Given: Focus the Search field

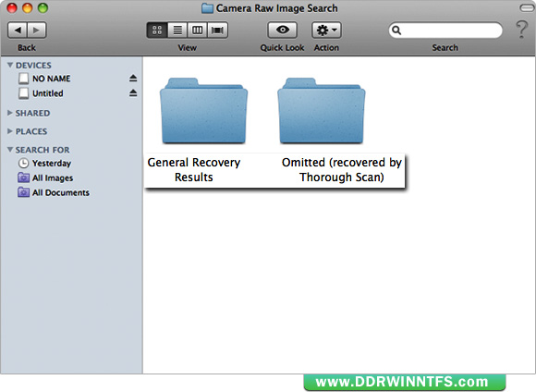Looking at the screenshot, I should pos(445,31).
